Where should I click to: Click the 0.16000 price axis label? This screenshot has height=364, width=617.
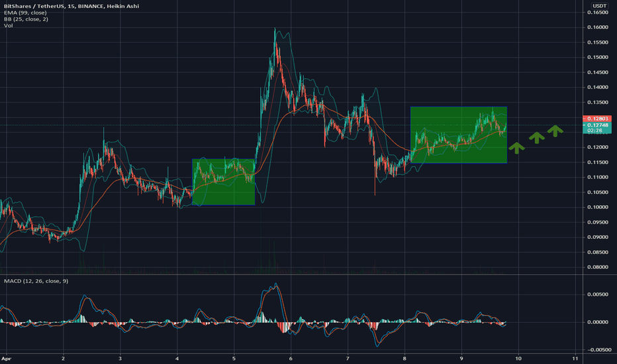597,27
